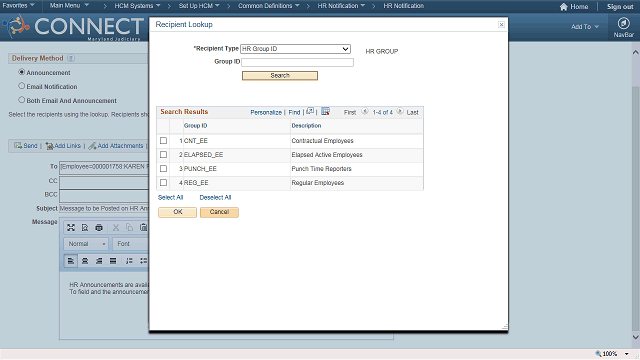Align message text left
This screenshot has height=360, width=640.
[x=71, y=261]
